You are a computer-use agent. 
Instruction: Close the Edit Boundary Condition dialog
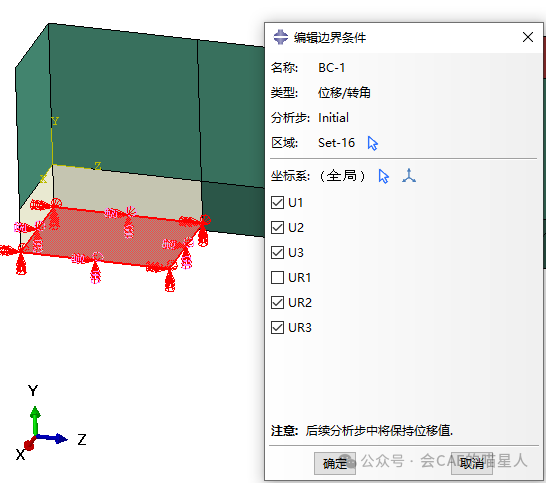(x=528, y=37)
